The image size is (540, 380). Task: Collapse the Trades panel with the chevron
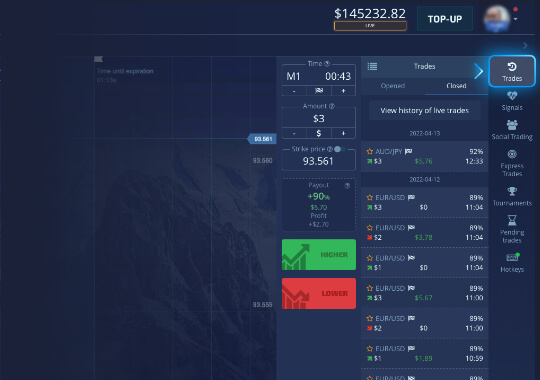pyautogui.click(x=478, y=71)
